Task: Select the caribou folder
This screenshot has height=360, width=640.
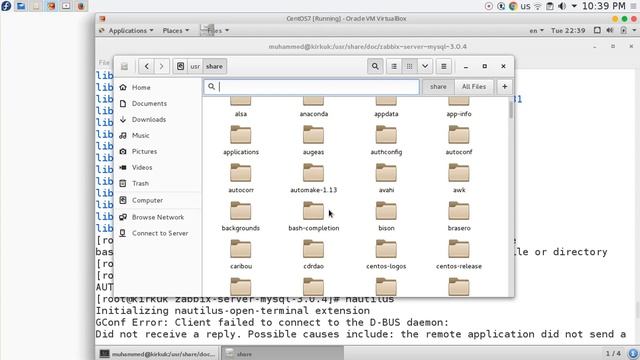Action: point(240,254)
